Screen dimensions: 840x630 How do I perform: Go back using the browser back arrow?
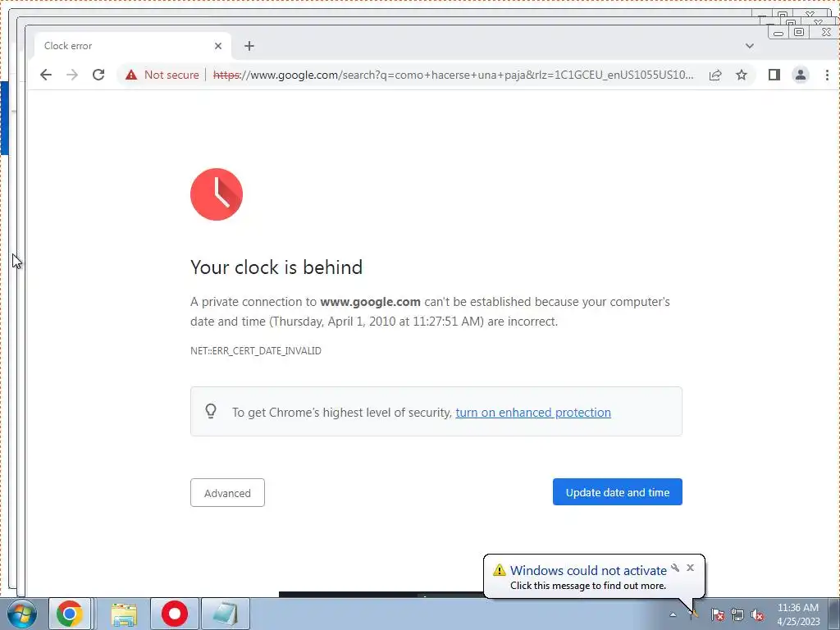point(46,75)
